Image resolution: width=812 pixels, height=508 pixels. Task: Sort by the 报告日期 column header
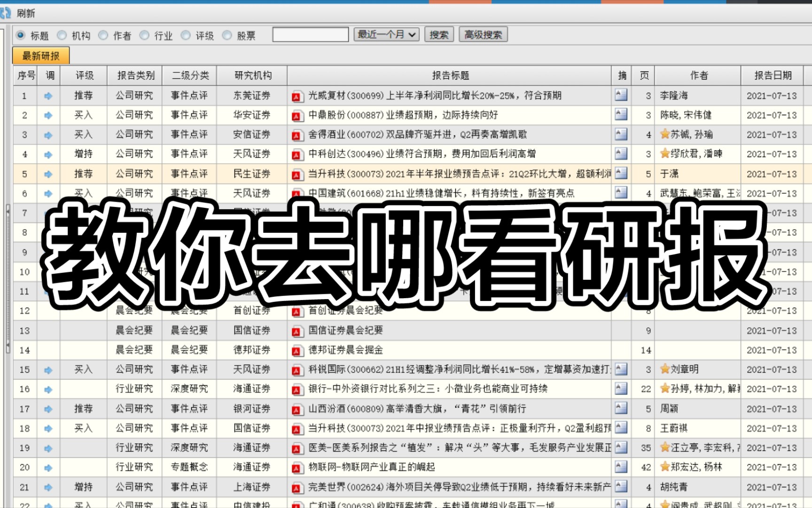pos(773,76)
